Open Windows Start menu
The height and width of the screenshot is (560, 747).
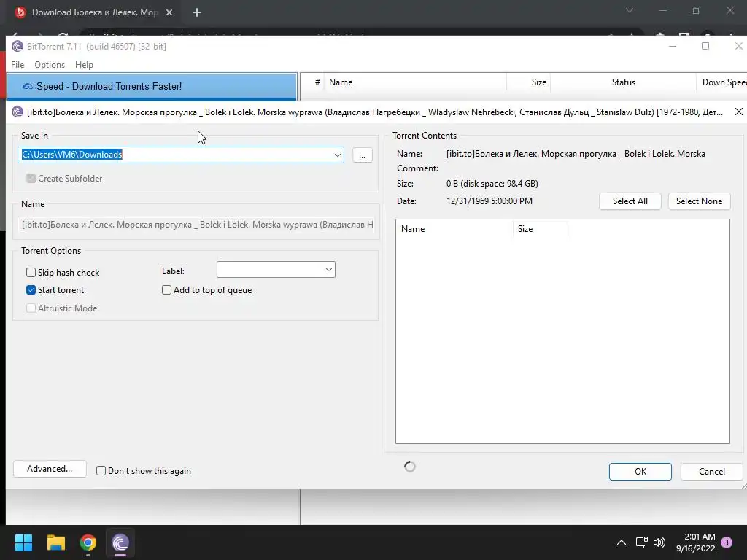coord(23,542)
